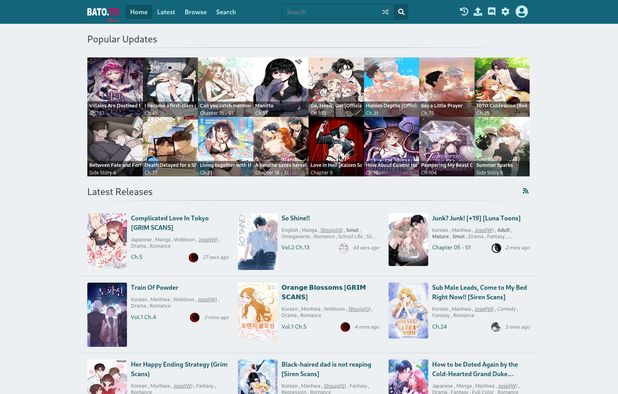Go to the Home tab
This screenshot has width=618, height=394.
coord(139,12)
